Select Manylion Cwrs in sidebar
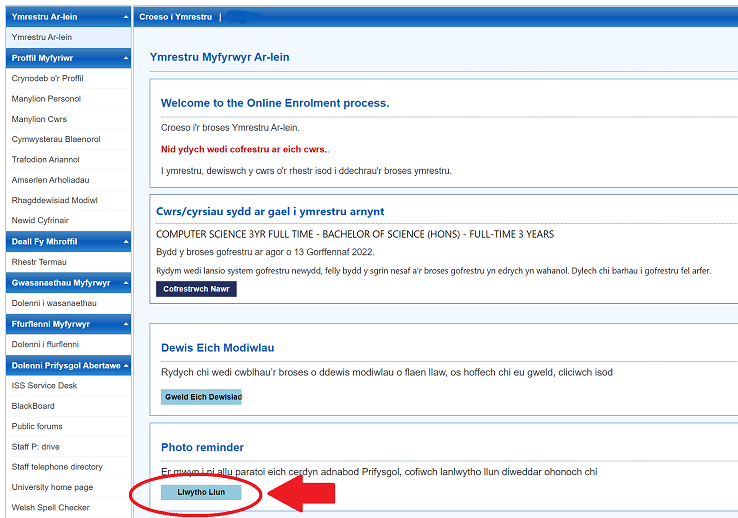 pyautogui.click(x=39, y=119)
